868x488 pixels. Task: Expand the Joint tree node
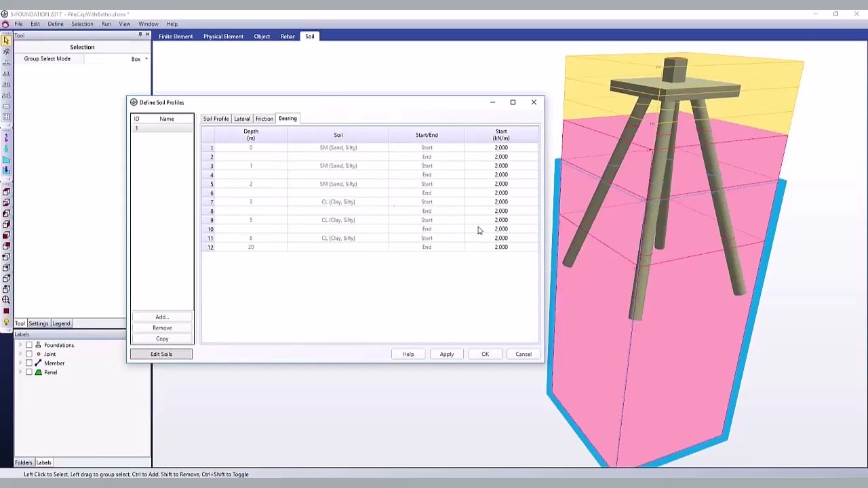point(20,354)
